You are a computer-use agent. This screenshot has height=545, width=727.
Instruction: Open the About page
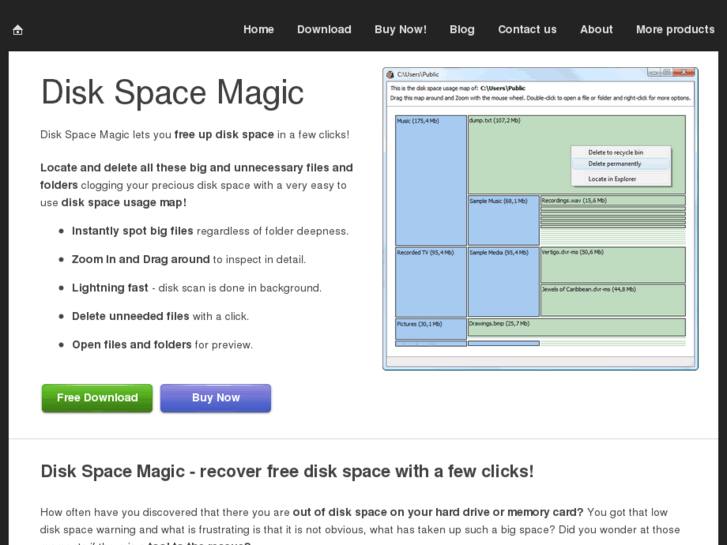click(x=596, y=29)
